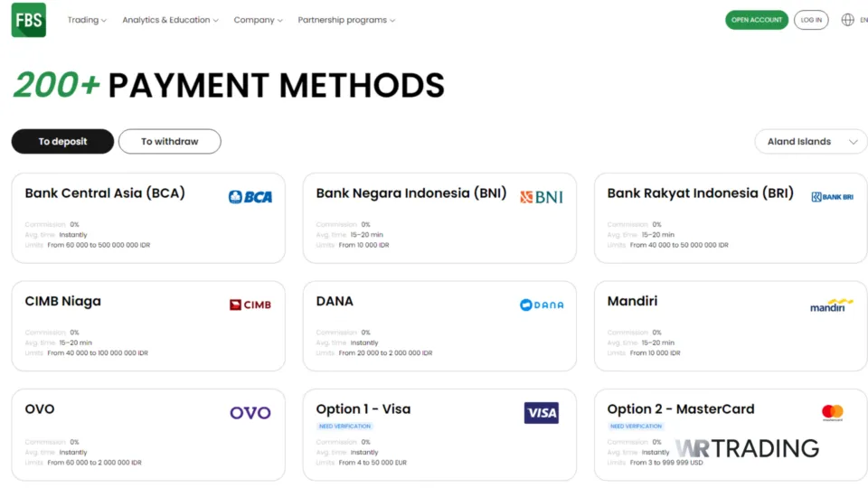
Task: Open the Aland Islands country dropdown
Action: pyautogui.click(x=811, y=142)
